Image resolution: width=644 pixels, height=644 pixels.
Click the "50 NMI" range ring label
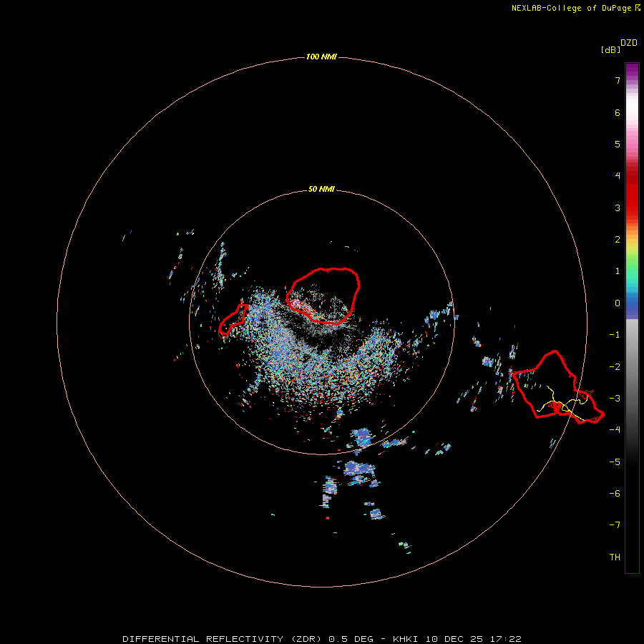(321, 189)
